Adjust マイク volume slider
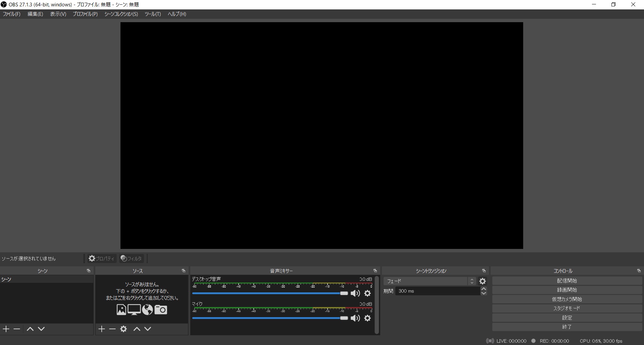 pos(270,318)
